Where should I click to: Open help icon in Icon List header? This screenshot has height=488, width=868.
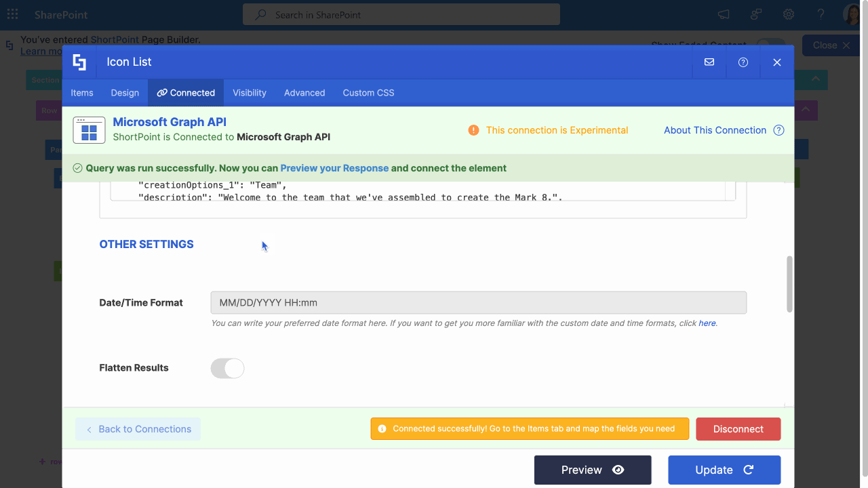(x=743, y=62)
